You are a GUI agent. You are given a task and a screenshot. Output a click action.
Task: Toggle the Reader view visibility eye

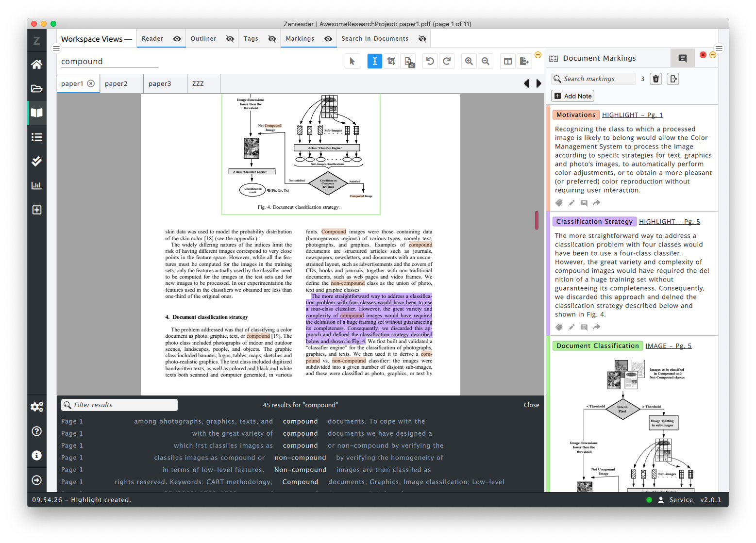(x=177, y=39)
